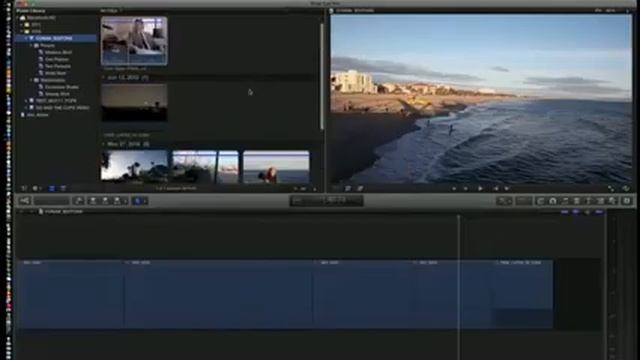Connect selected clip to primary storyline

93,200
